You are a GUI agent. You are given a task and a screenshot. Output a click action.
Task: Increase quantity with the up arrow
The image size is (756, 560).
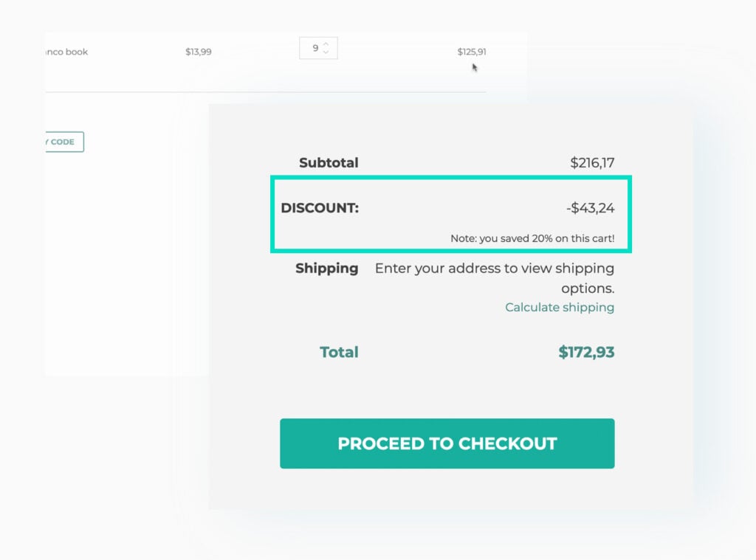coord(326,44)
